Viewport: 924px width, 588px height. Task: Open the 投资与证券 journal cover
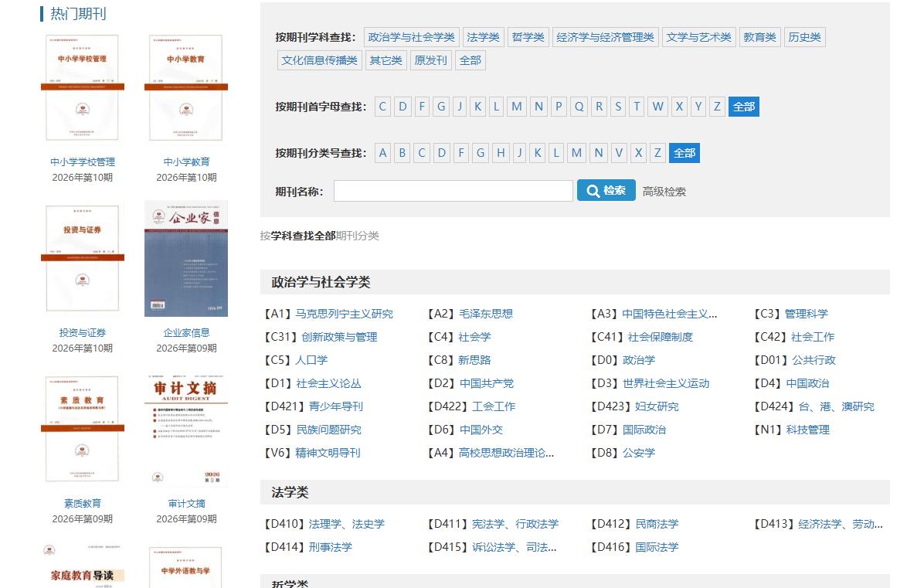tap(83, 258)
